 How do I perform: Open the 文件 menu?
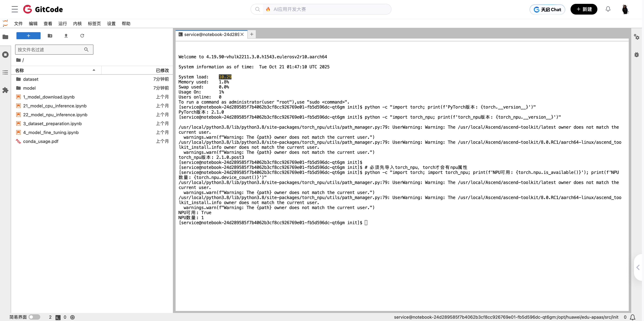click(18, 23)
